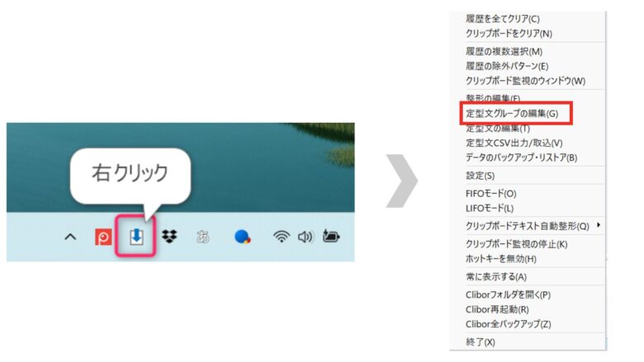
Task: Switch input mode via あ IME icon
Action: pyautogui.click(x=202, y=237)
